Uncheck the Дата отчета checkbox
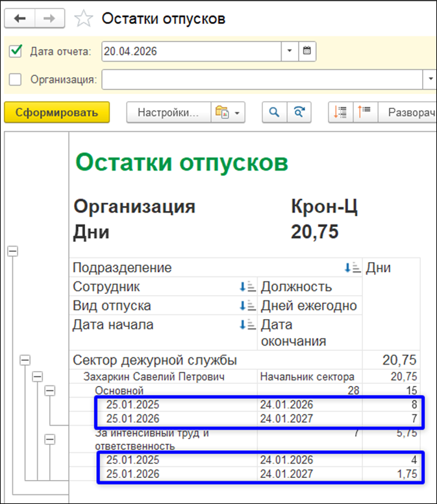The image size is (437, 504). (x=16, y=51)
